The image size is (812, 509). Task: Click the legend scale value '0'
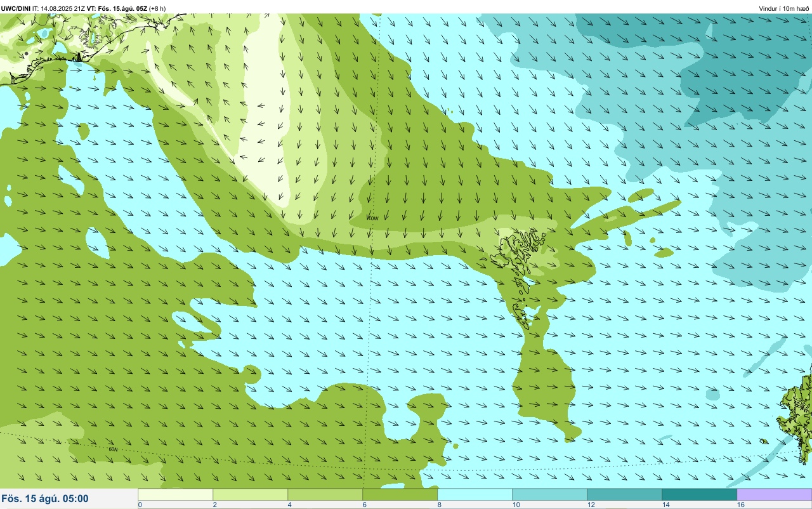[x=140, y=505]
